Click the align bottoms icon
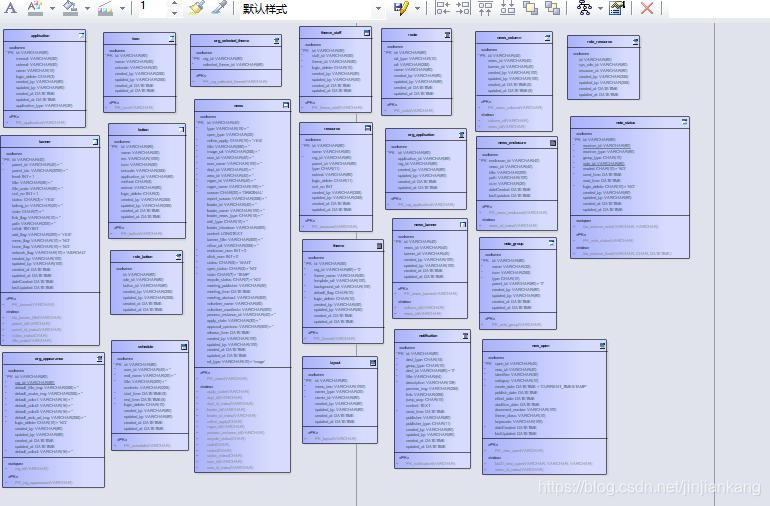Screen dimensions: 770x506 pyautogui.click(x=508, y=7)
